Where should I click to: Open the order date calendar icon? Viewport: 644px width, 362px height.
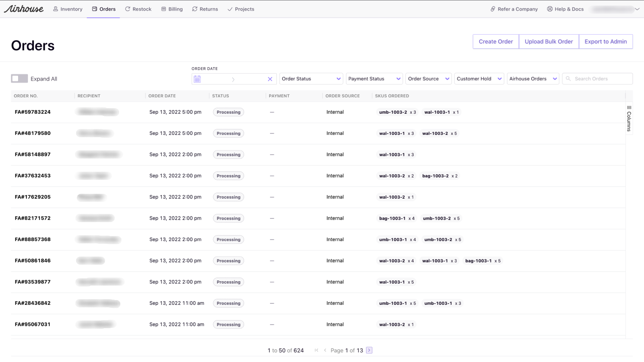(x=197, y=79)
